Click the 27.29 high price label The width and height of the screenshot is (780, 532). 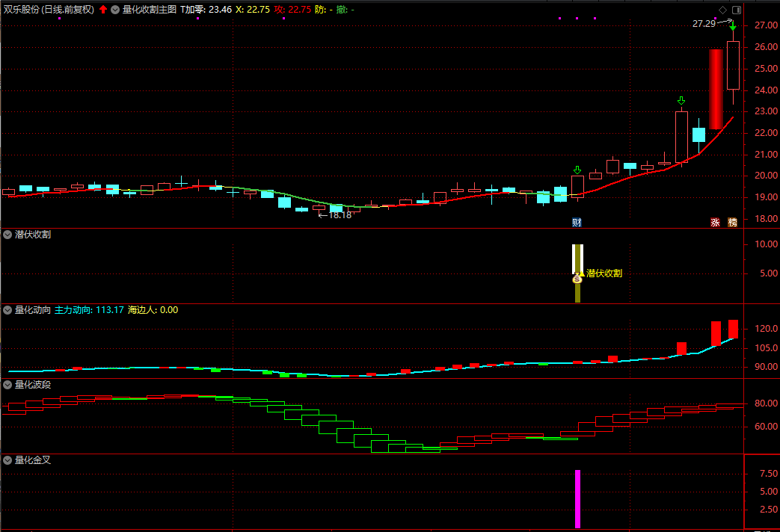[x=704, y=23]
